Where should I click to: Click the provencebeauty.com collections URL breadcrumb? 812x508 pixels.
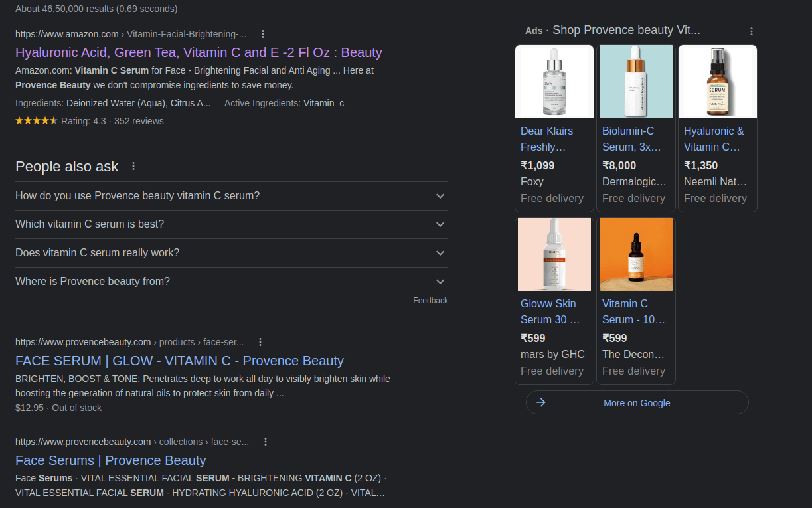pyautogui.click(x=132, y=442)
